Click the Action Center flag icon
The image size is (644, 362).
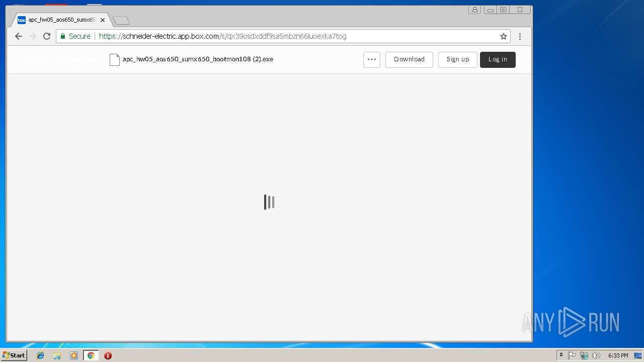(x=572, y=355)
